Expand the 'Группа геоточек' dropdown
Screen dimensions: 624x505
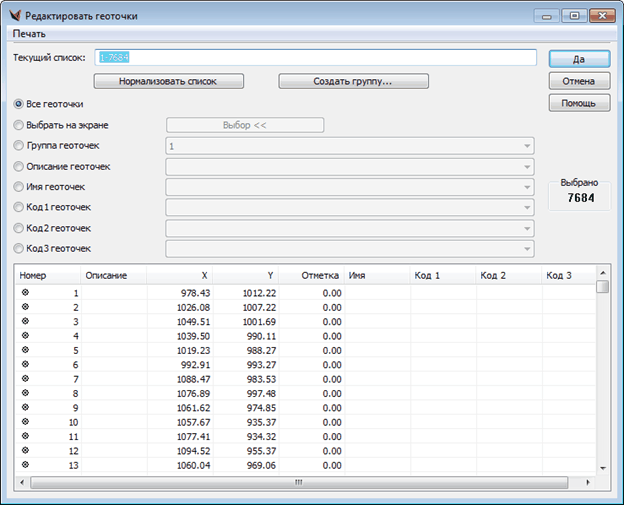[526, 146]
